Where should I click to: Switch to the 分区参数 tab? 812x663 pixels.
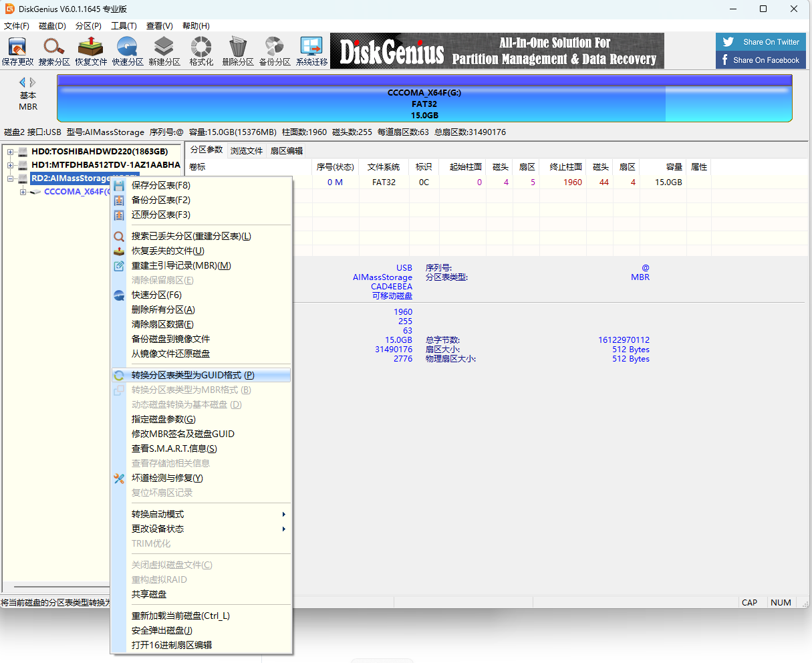206,150
